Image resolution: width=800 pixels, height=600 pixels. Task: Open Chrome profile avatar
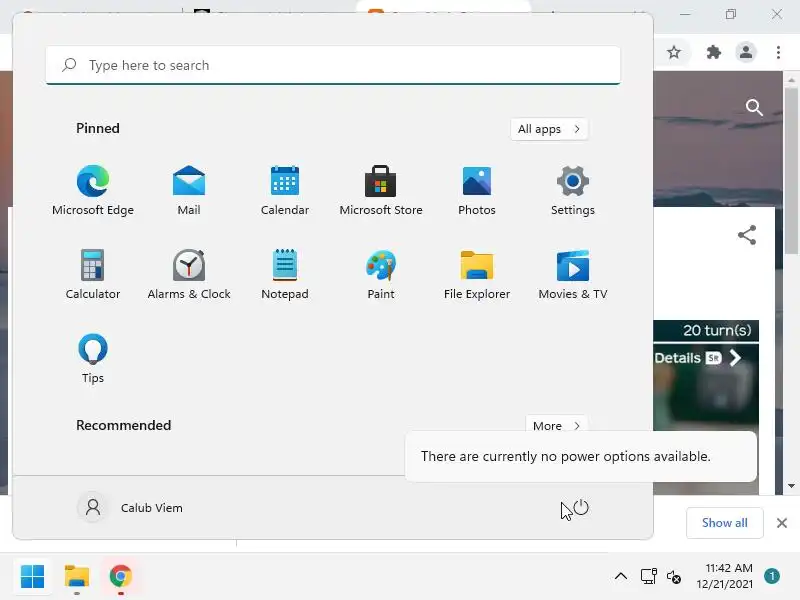(x=746, y=52)
